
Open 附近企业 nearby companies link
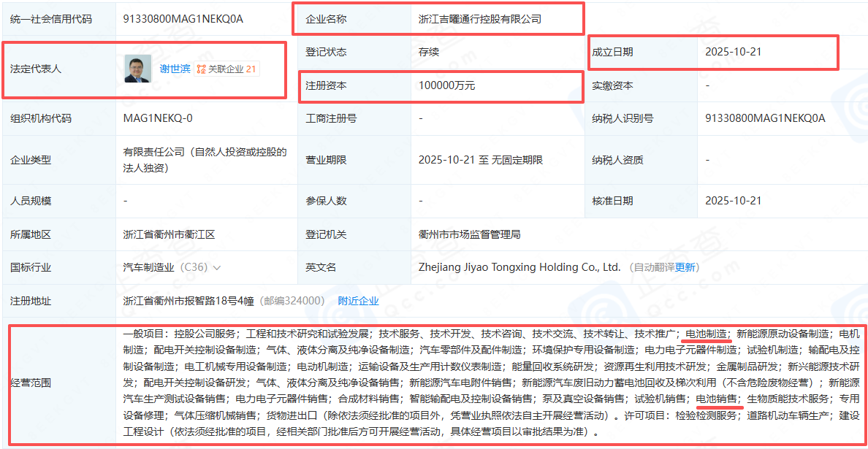click(358, 301)
